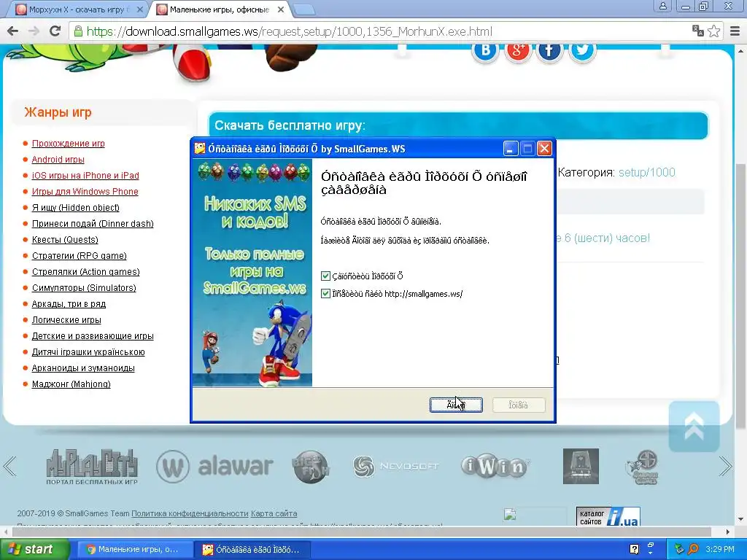
Task: Open Я ищу (Hidden object) genre
Action: [x=76, y=208]
